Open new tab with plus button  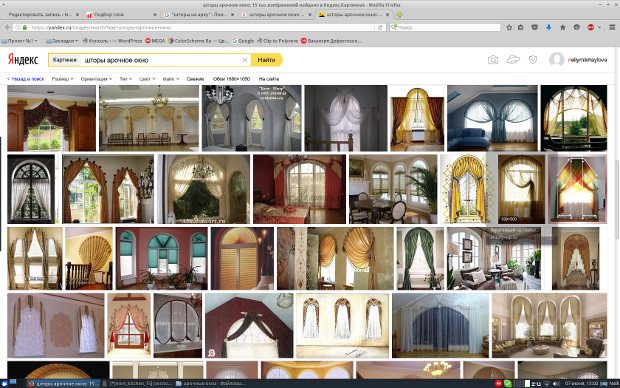399,15
